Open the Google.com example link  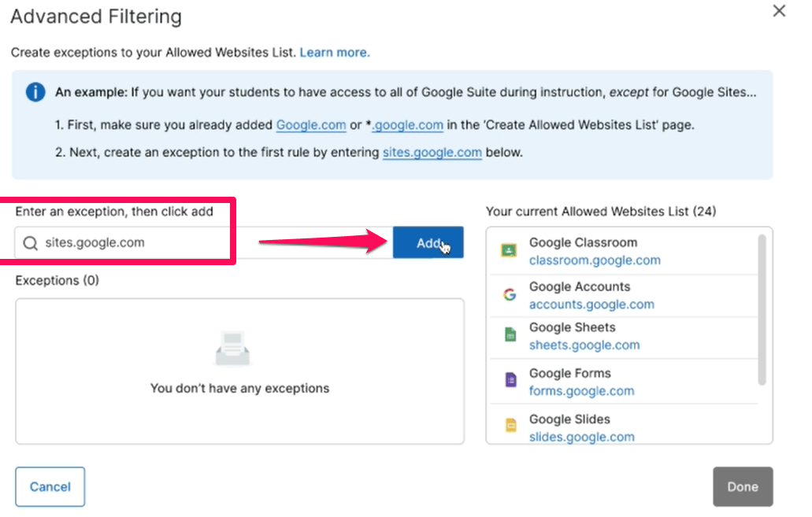(311, 124)
